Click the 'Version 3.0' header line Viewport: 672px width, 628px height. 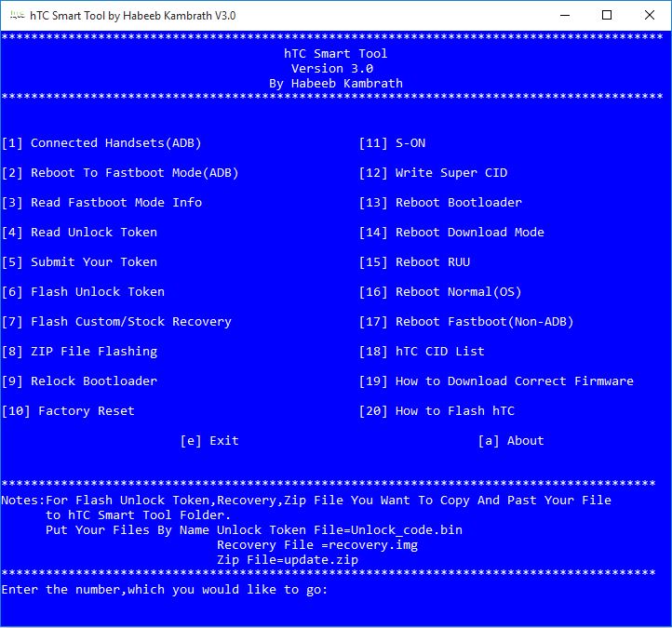(x=332, y=69)
